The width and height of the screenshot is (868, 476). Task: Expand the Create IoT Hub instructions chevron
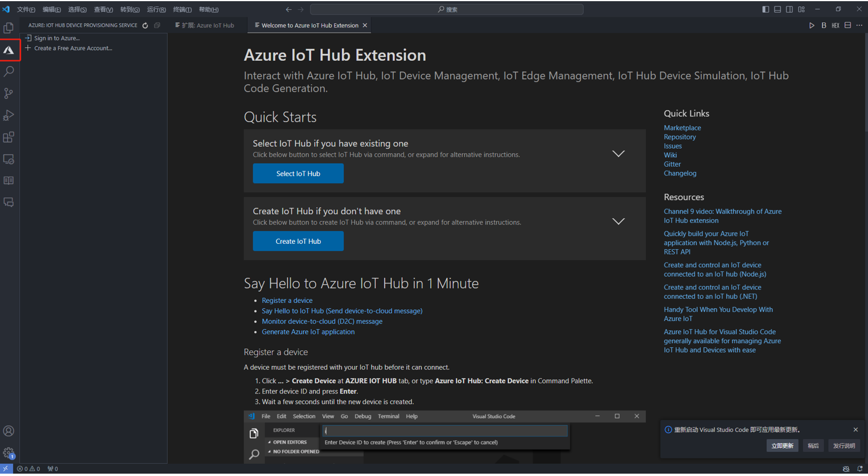click(x=618, y=222)
